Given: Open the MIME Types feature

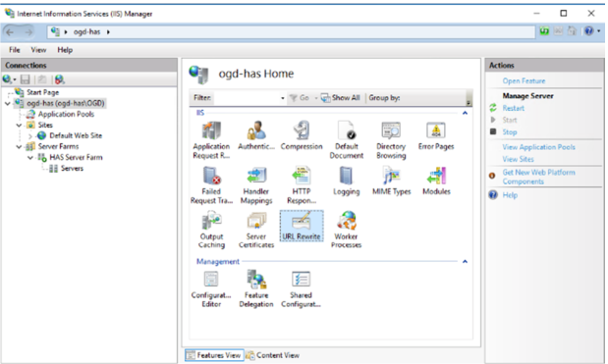Looking at the screenshot, I should coord(391,181).
